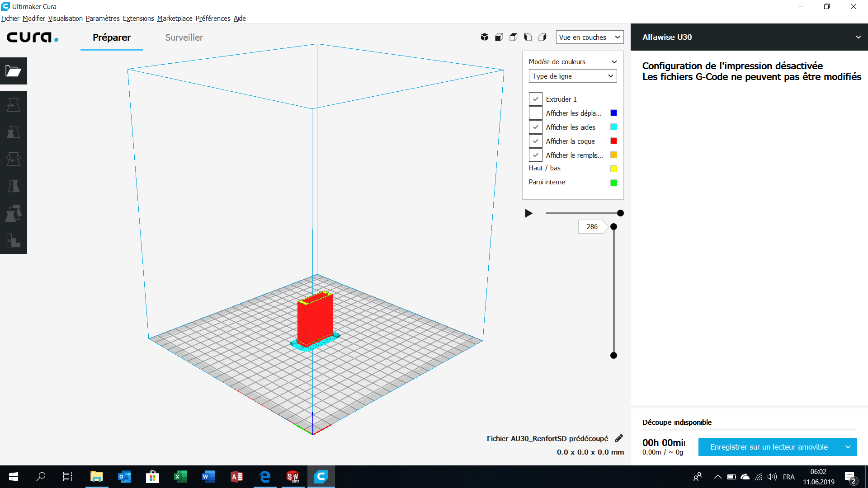Image resolution: width=868 pixels, height=488 pixels.
Task: Open the Extensions menu
Action: tap(138, 19)
